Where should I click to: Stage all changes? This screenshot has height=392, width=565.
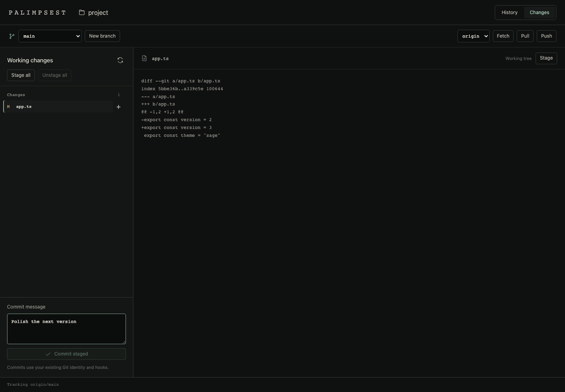[21, 75]
